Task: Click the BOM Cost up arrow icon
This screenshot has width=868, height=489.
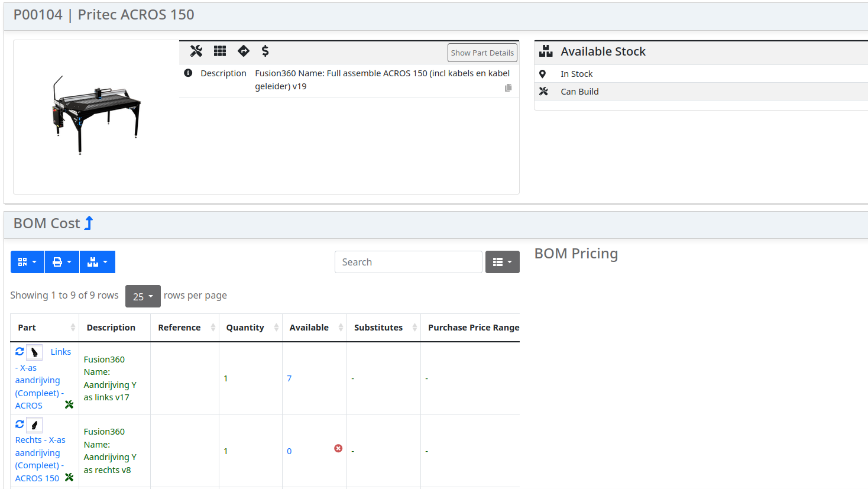Action: (89, 223)
